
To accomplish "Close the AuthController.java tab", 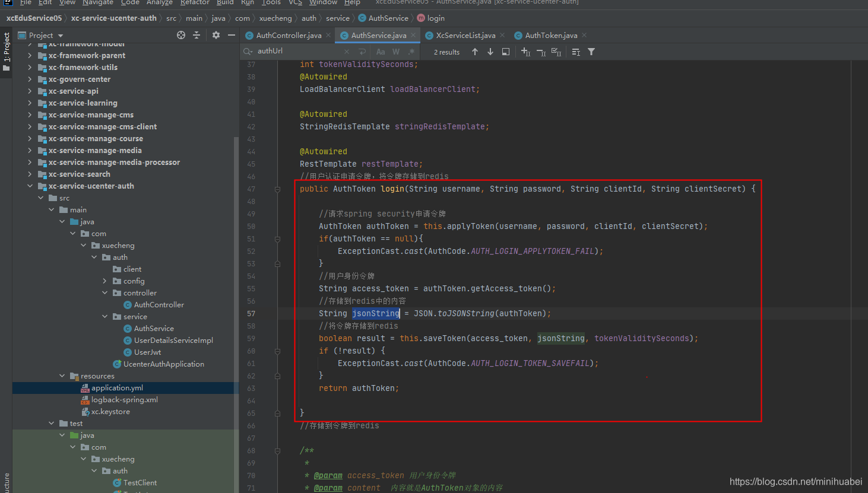I will point(328,35).
